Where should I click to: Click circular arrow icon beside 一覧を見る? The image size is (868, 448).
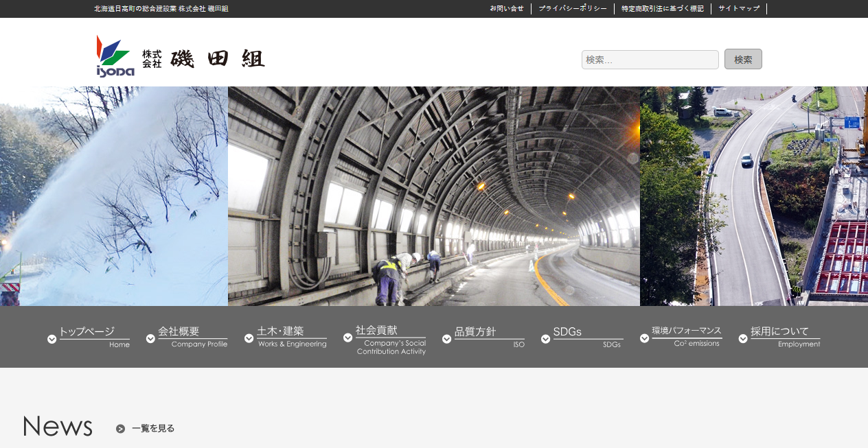(x=119, y=428)
